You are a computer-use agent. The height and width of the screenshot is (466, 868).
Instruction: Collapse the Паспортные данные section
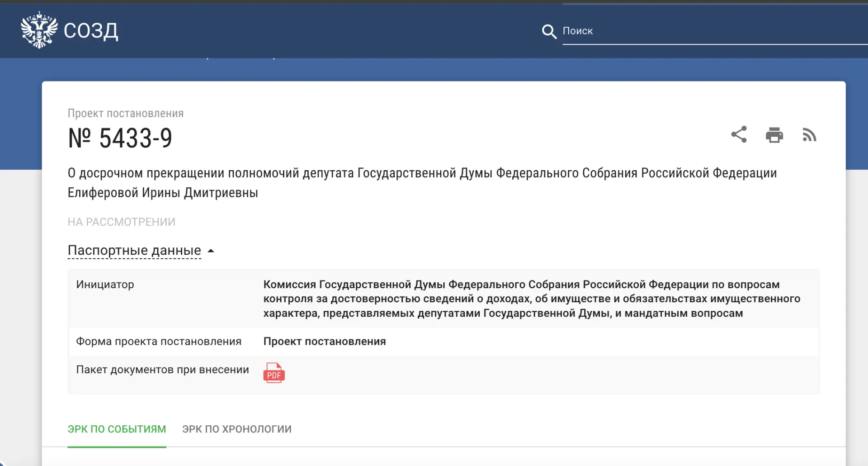(134, 250)
